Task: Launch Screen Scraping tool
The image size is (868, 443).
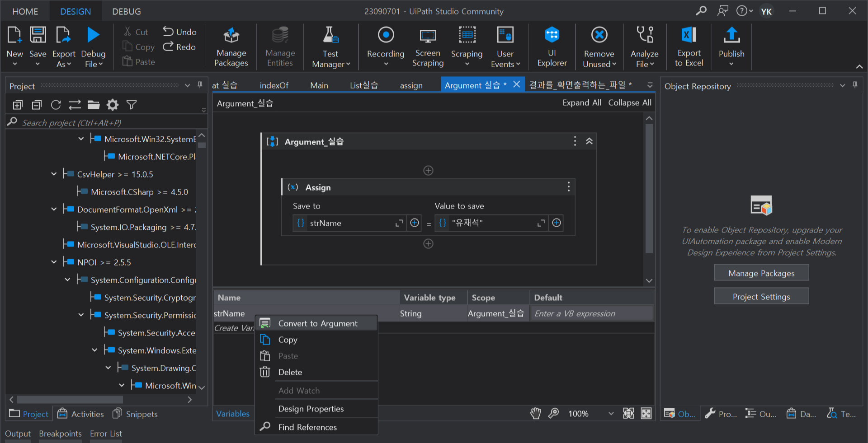Action: point(428,47)
